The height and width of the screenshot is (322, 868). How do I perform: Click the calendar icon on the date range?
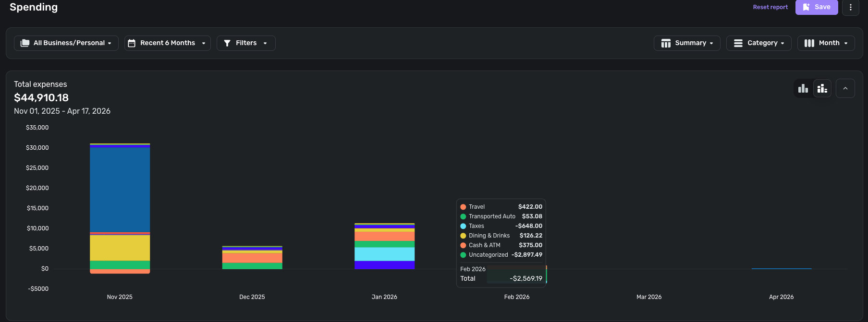(132, 43)
